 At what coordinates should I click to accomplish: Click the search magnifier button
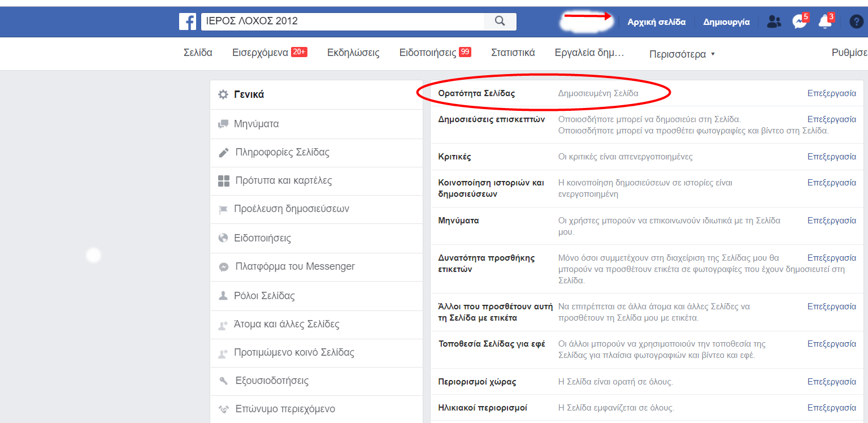[x=500, y=21]
